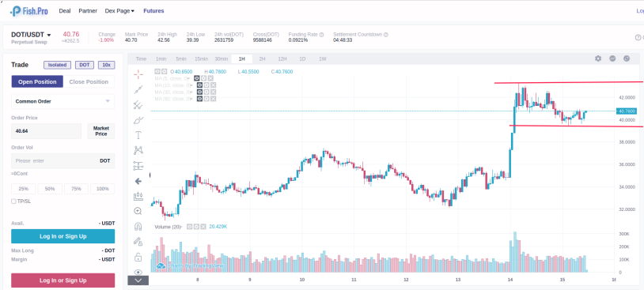The width and height of the screenshot is (644, 290).
Task: Select the XABCD pattern tool
Action: click(138, 150)
